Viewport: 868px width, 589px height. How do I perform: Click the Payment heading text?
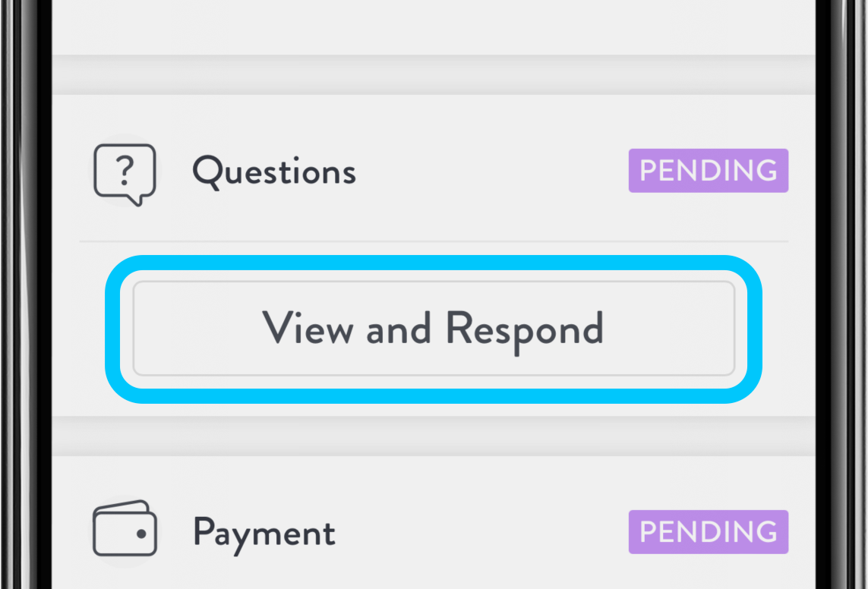pos(264,533)
